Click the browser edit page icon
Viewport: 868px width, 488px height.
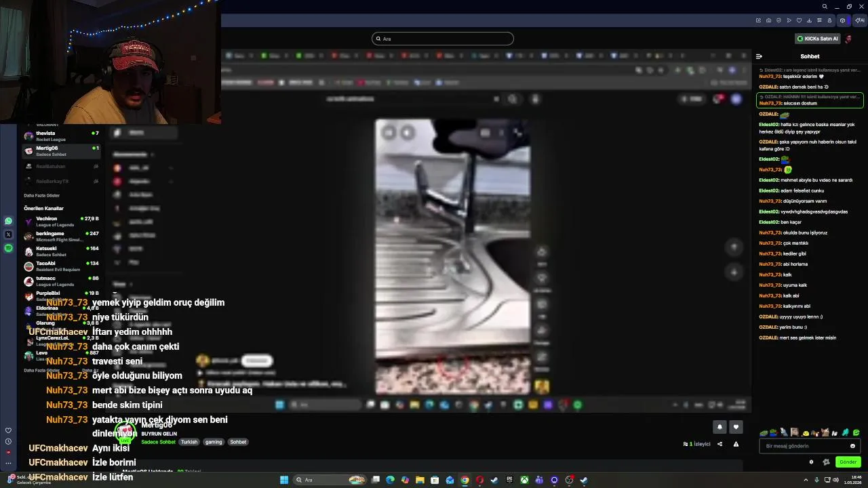tap(758, 20)
